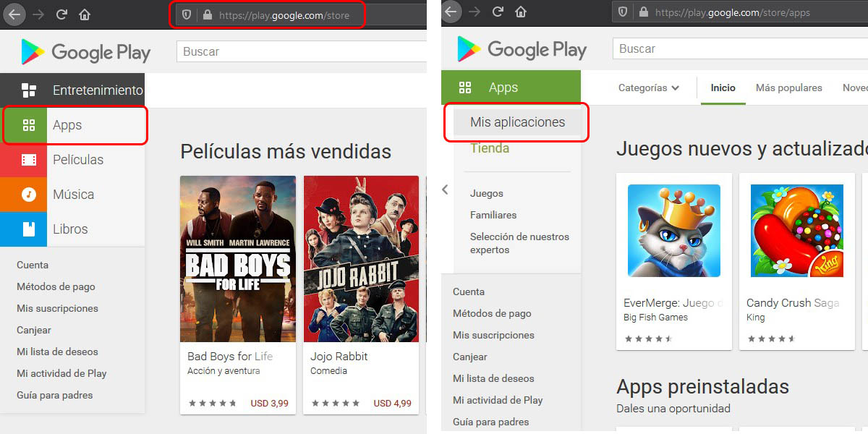Open the Candy Crush Saga app thumbnail
Viewport: 868px width, 434px height.
(796, 231)
